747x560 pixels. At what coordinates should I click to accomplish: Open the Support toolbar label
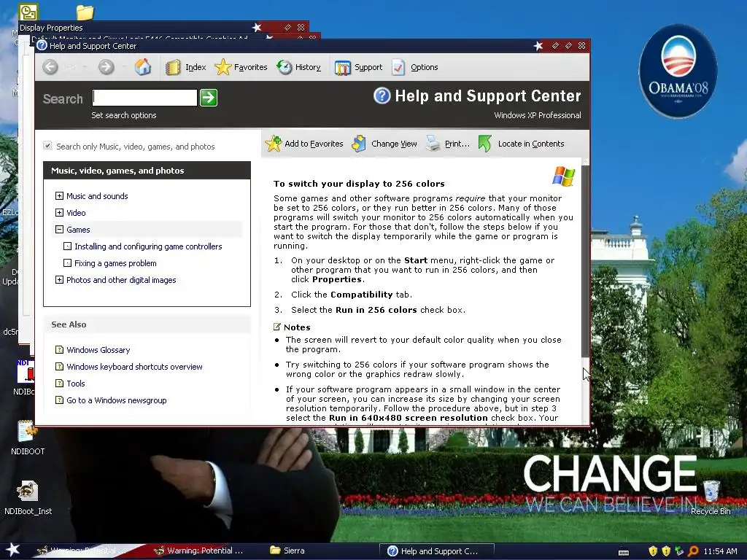[368, 67]
